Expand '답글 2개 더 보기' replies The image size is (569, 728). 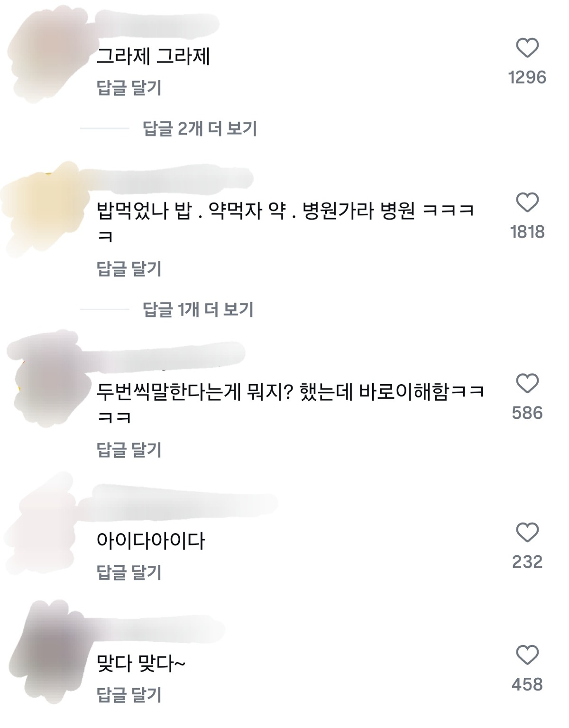coord(200,129)
